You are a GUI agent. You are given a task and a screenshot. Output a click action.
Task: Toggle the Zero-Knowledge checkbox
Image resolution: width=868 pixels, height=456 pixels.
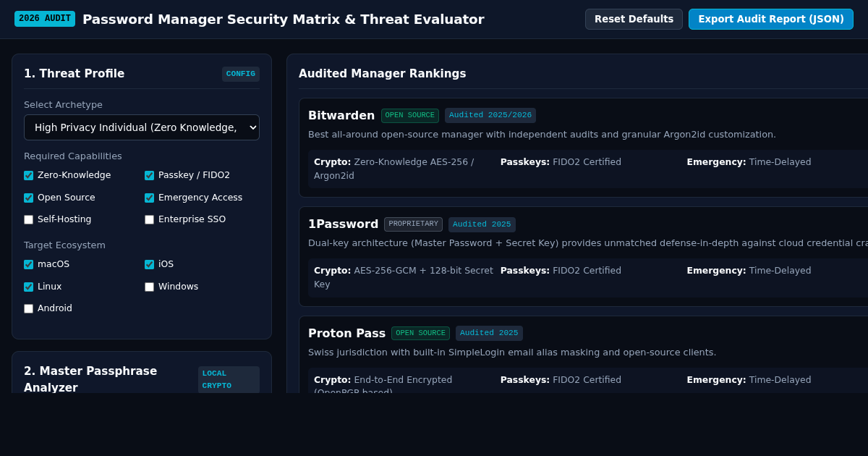coord(28,175)
